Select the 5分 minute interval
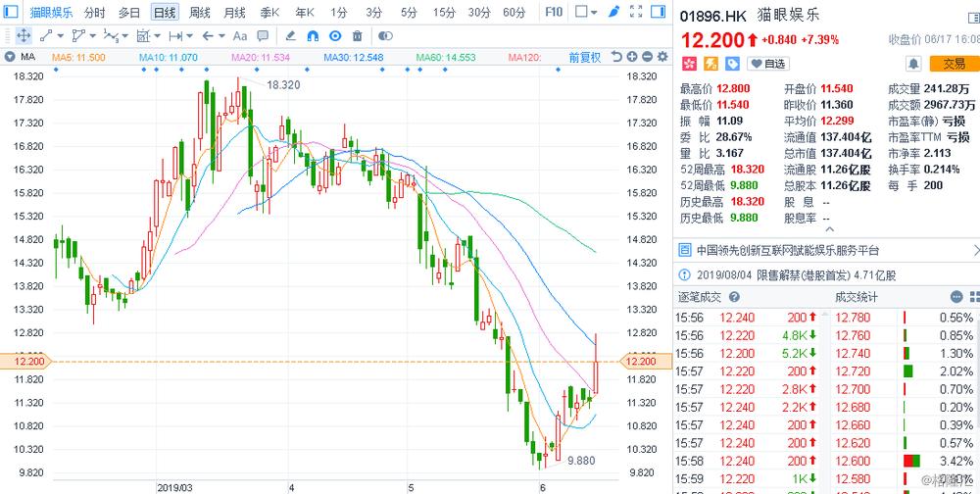Viewport: 980px width, 494px height. [x=409, y=12]
